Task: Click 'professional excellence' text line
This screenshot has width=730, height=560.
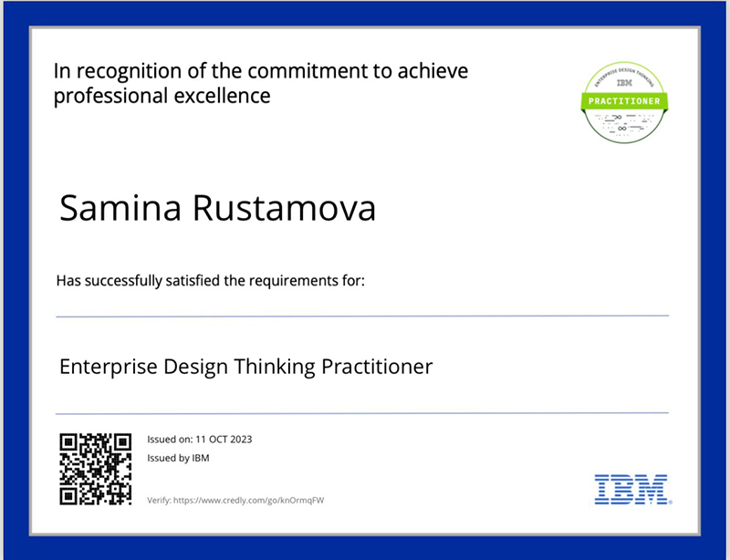Action: (x=162, y=96)
